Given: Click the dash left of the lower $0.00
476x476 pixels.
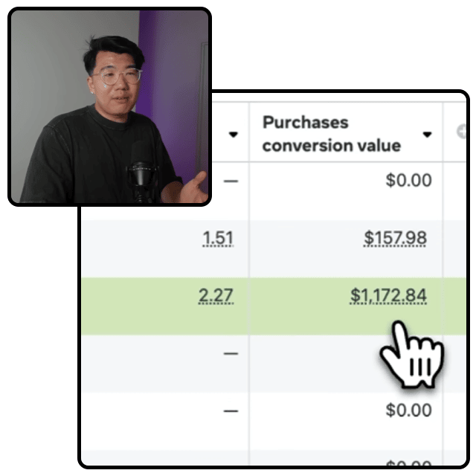Looking at the screenshot, I should click(231, 410).
